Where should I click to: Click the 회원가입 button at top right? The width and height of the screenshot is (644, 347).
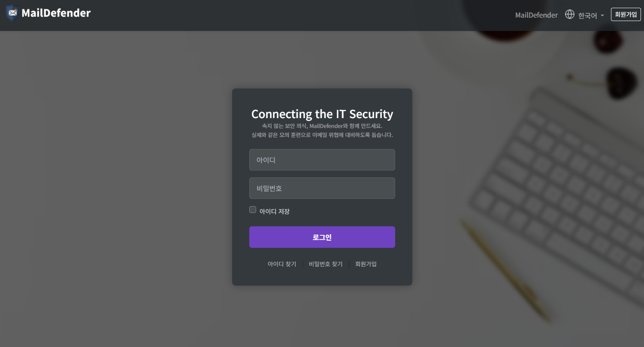(x=626, y=14)
